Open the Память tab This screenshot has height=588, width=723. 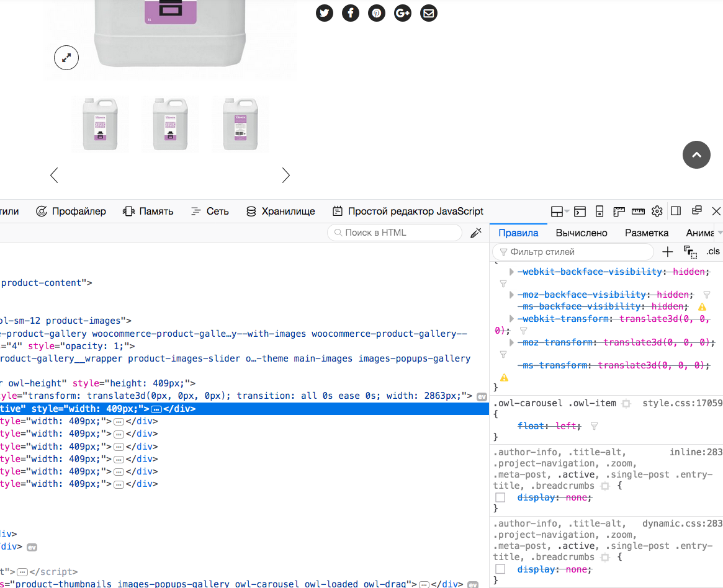(148, 211)
